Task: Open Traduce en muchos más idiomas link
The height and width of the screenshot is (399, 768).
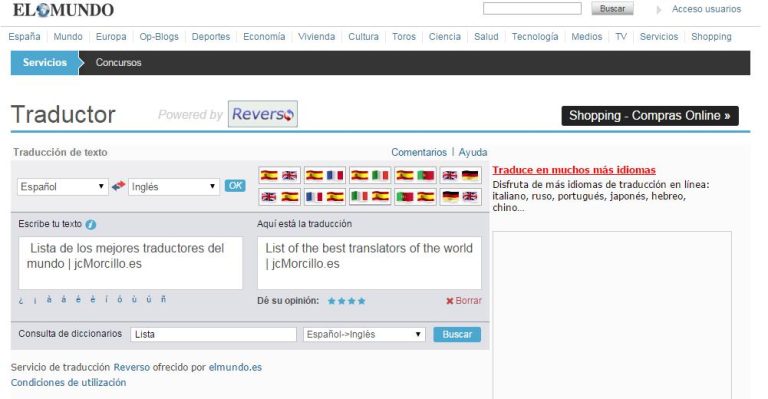Action: pos(574,170)
